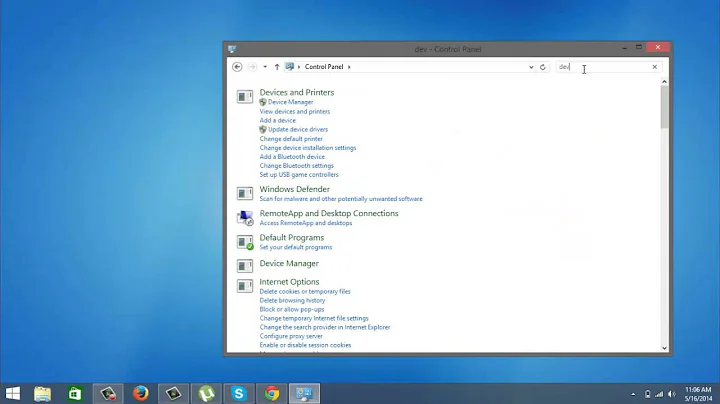Click Change temporary Internet file settings
The width and height of the screenshot is (720, 404).
(314, 318)
